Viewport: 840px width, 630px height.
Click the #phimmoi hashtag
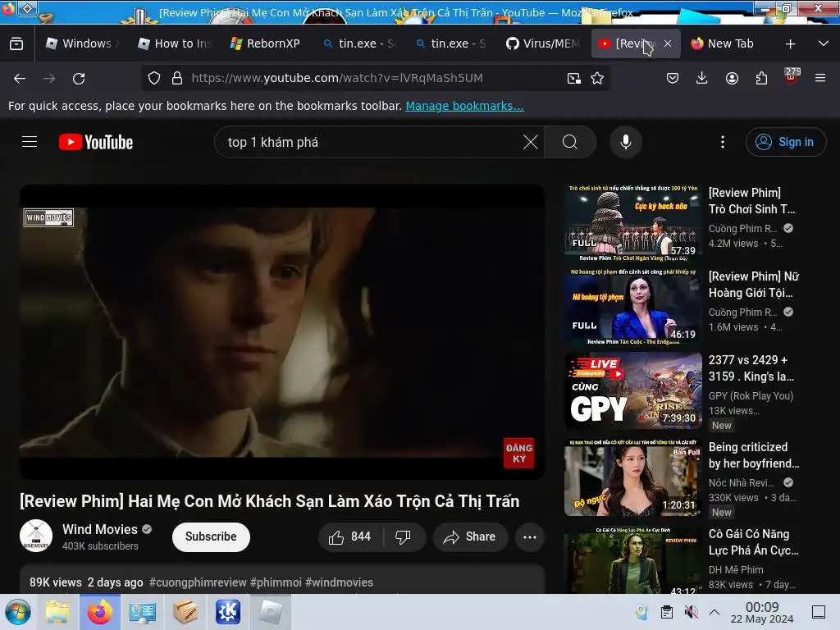276,582
